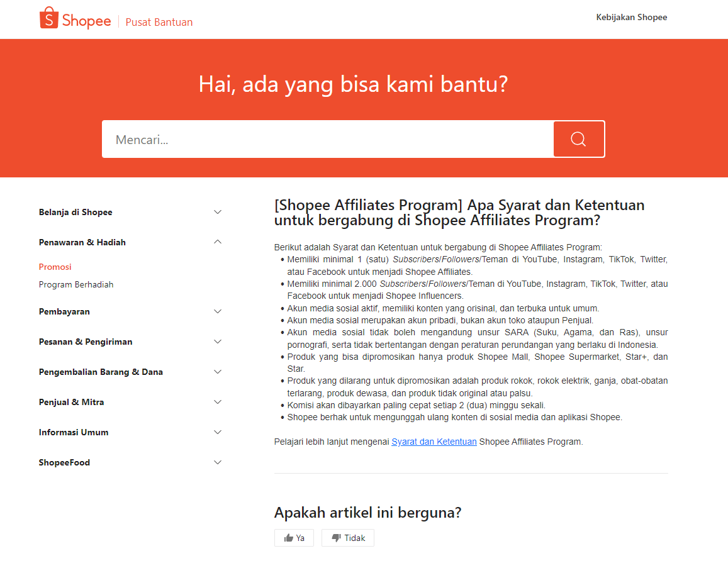The image size is (728, 568).
Task: Click the Tidak feedback button
Action: tap(347, 537)
